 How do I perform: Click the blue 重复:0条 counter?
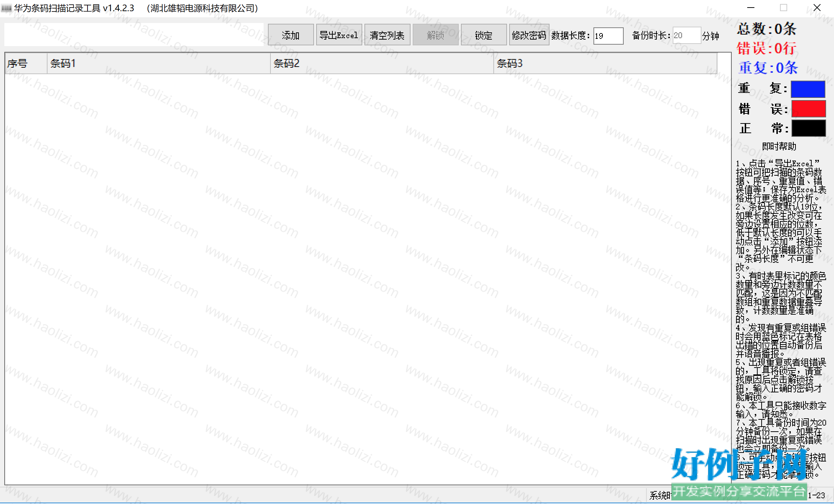click(x=768, y=68)
